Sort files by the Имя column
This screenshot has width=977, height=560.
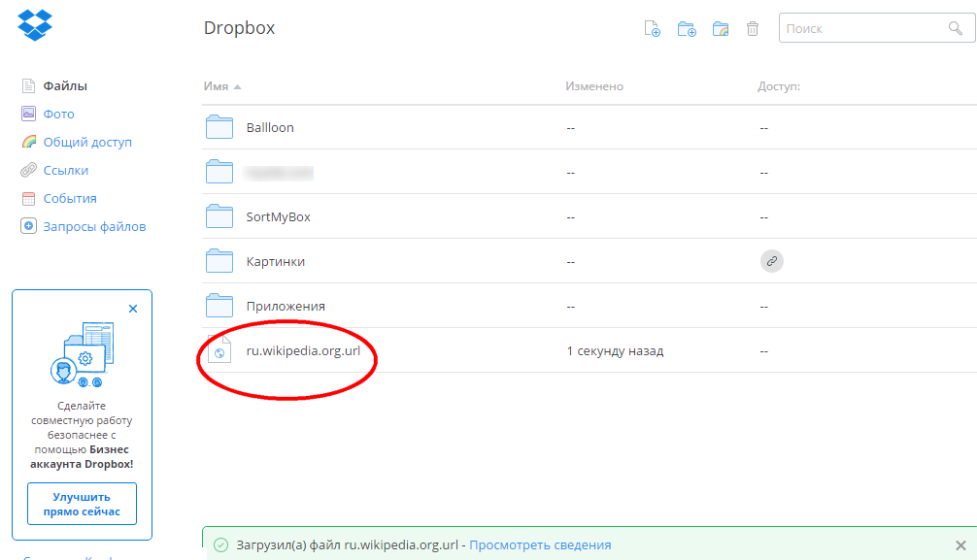coord(221,86)
